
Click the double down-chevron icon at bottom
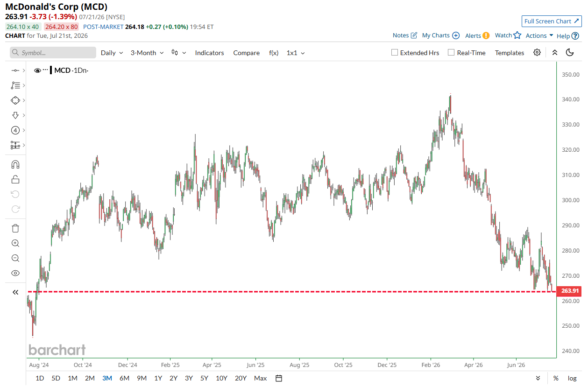point(538,378)
